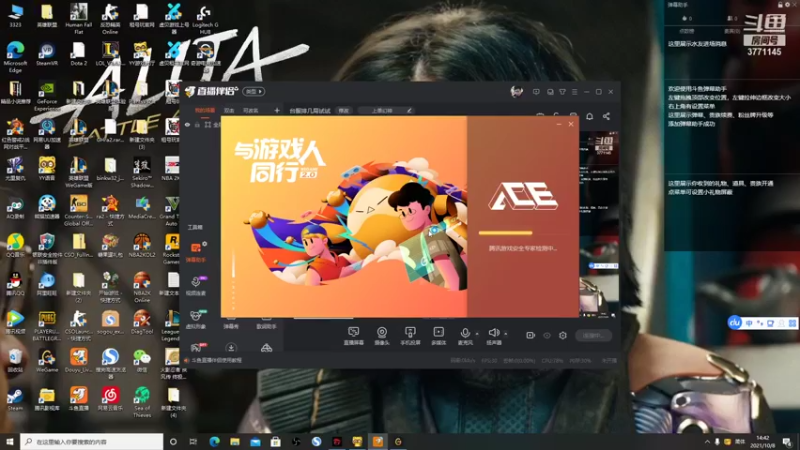800x450 pixels.
Task: Open funnel-shaped icon menu in titlebar
Action: point(562,92)
